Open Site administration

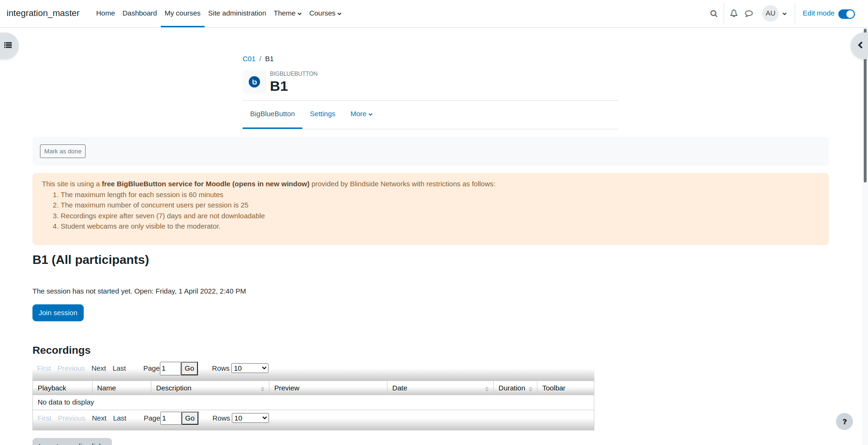[x=237, y=14]
